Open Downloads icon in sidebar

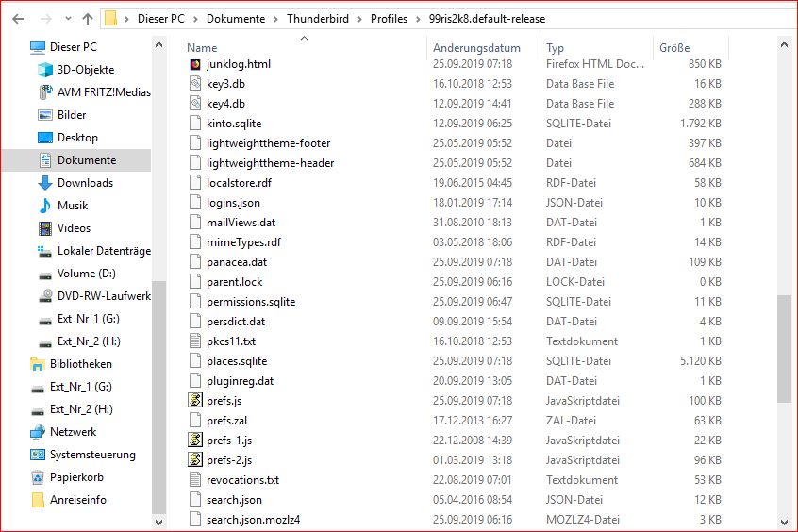[x=45, y=183]
